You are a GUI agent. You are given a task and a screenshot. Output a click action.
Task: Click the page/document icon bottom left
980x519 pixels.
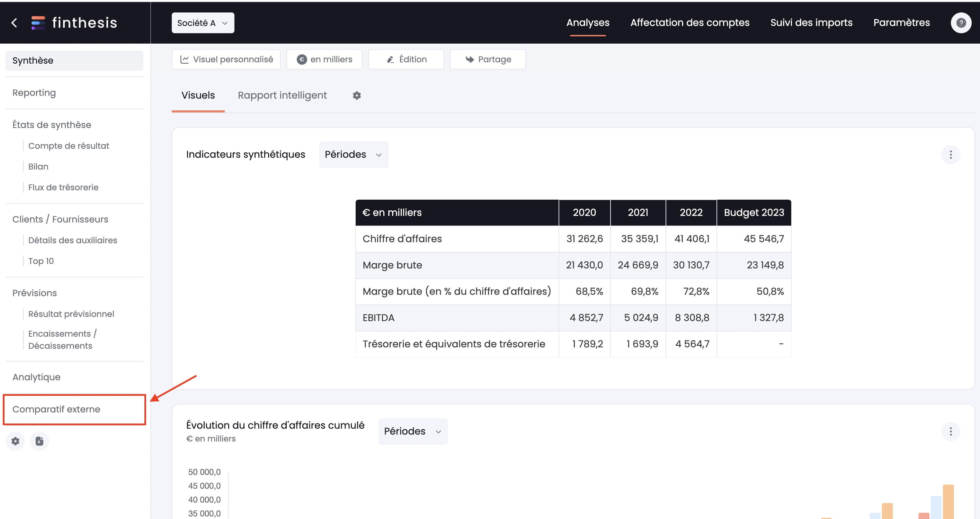click(x=39, y=441)
